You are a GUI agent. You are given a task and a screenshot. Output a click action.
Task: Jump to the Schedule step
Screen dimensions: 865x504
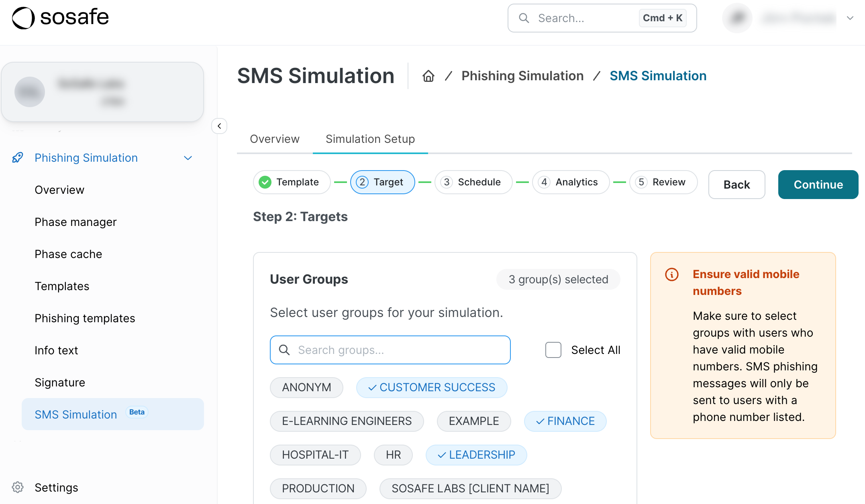coord(473,182)
